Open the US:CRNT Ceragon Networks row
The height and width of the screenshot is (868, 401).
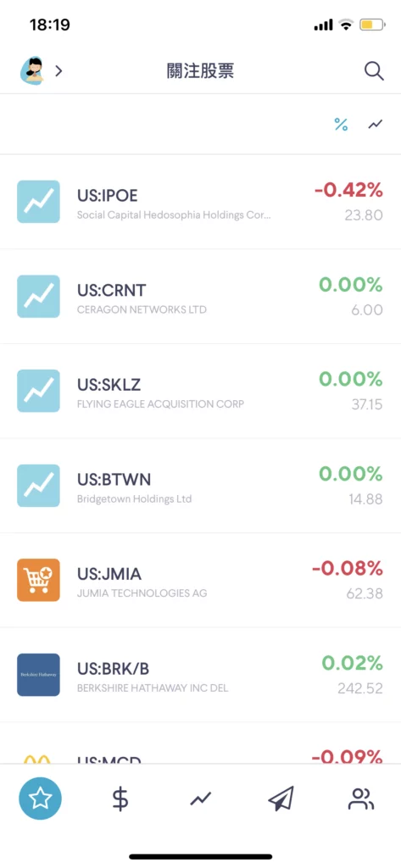(x=200, y=296)
